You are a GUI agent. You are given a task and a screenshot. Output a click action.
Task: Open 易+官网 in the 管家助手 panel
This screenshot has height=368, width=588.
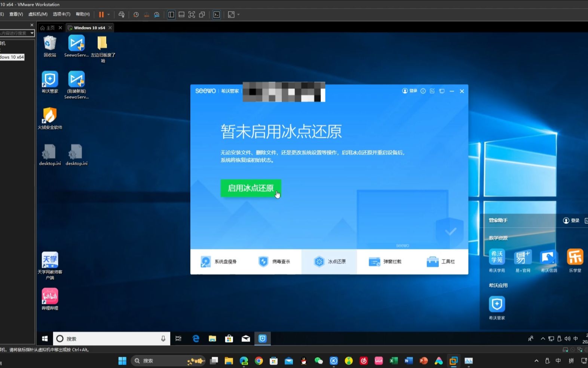pyautogui.click(x=523, y=261)
